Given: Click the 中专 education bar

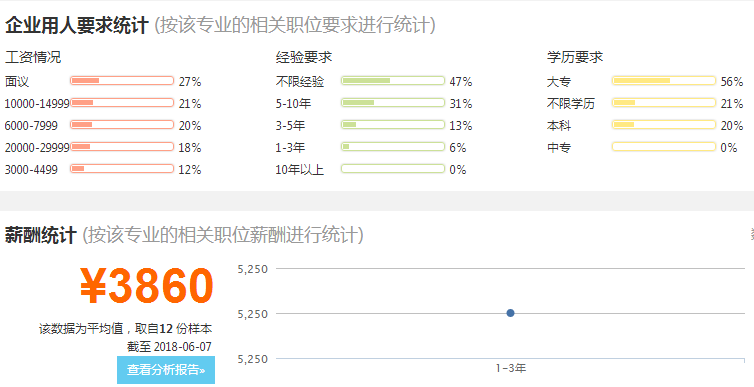Looking at the screenshot, I should [x=664, y=147].
